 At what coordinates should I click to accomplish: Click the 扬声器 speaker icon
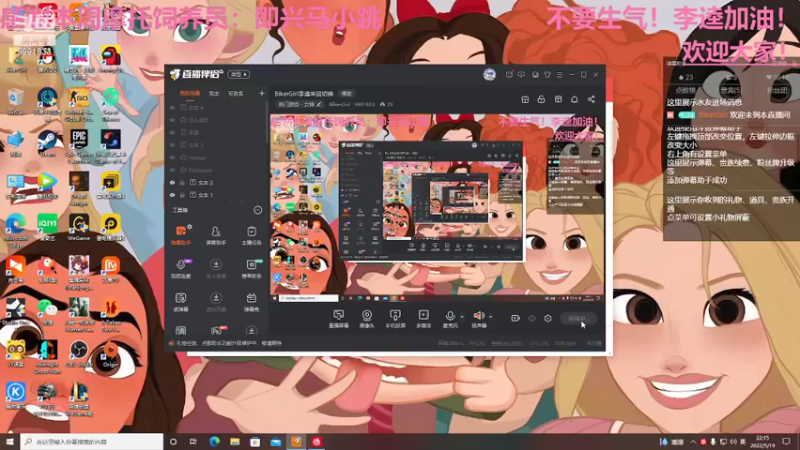click(478, 316)
